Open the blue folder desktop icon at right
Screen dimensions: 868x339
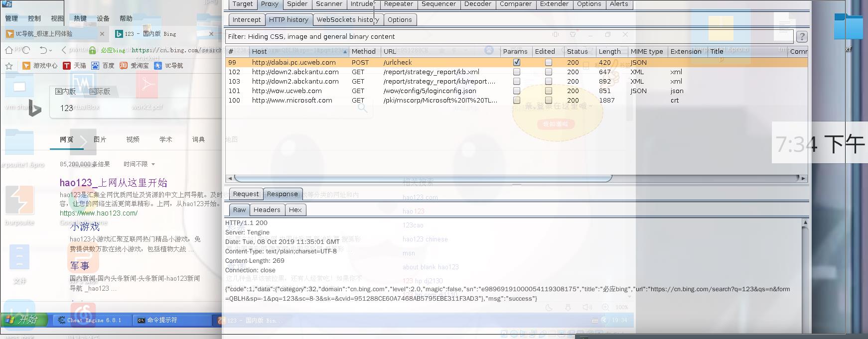[x=849, y=26]
